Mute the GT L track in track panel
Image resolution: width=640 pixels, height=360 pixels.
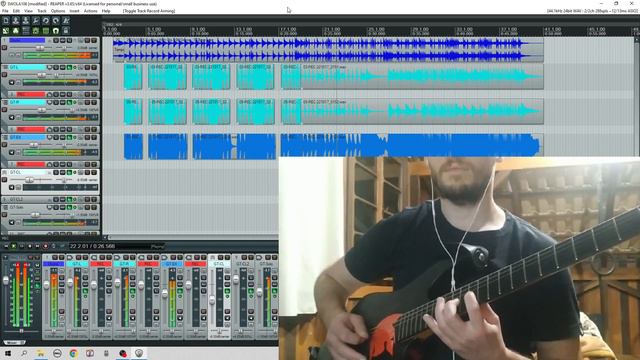pos(87,67)
